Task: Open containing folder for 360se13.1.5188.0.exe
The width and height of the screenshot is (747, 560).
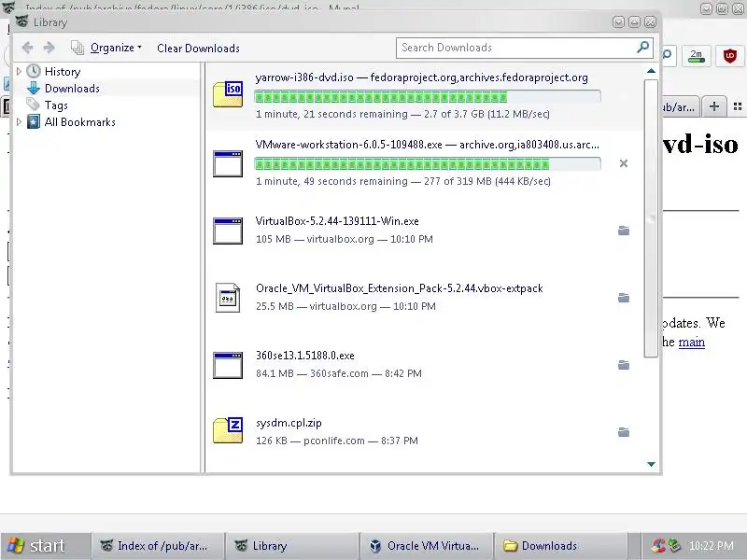Action: (624, 365)
